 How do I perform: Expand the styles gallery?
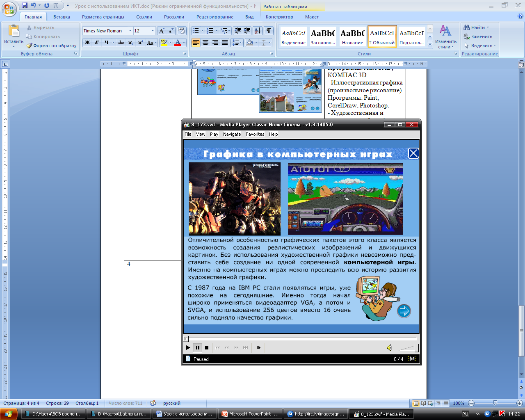pos(430,44)
